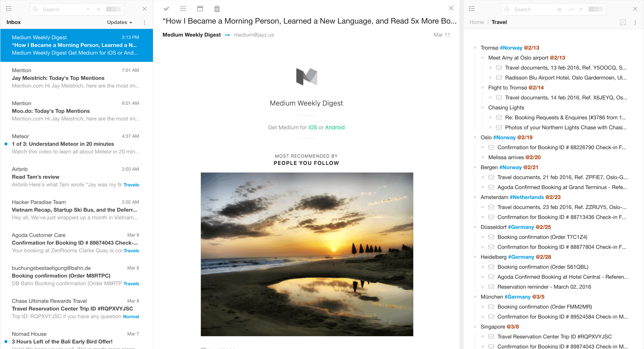
Task: Toggle priority filter bar in Travel search
Action: coord(596,9)
